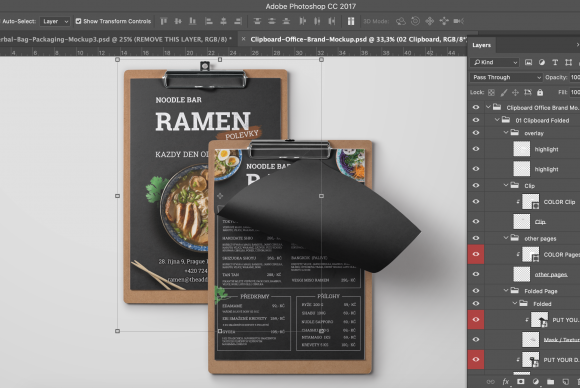Click Lock image pixels brush icon
This screenshot has height=388, width=580.
[x=504, y=92]
